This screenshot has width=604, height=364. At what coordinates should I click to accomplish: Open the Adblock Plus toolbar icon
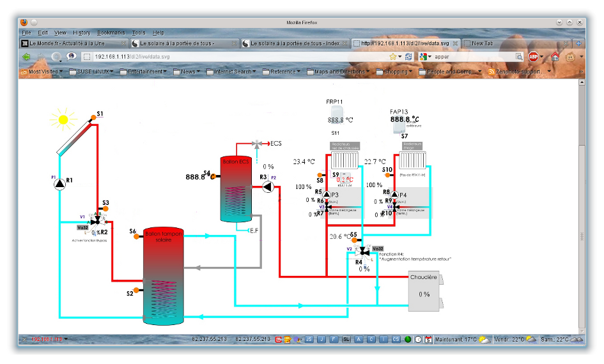click(533, 57)
